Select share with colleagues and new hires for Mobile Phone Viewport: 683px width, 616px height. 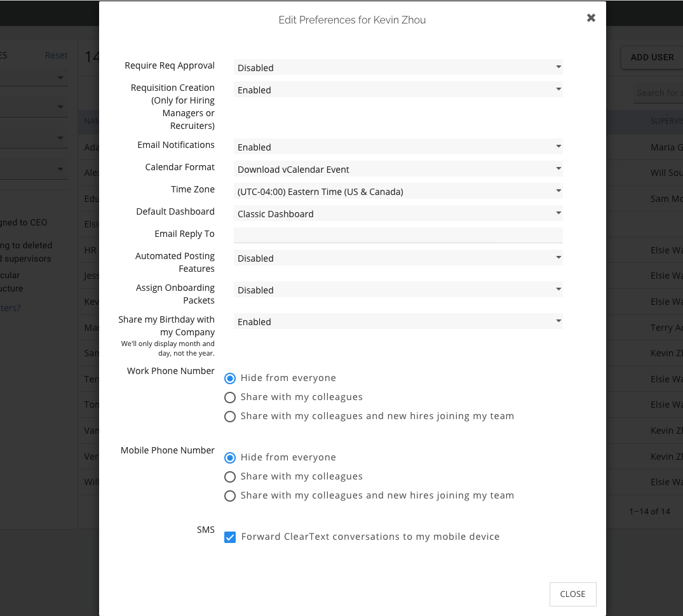click(x=230, y=496)
